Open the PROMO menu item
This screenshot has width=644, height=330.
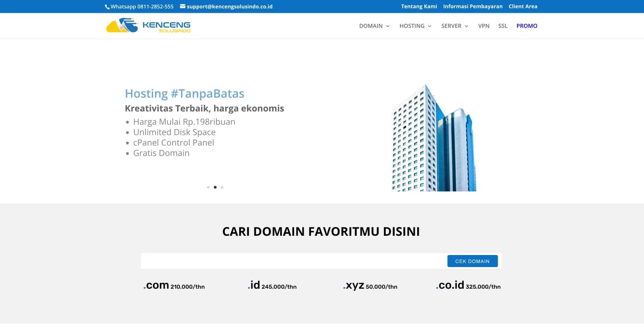[527, 26]
